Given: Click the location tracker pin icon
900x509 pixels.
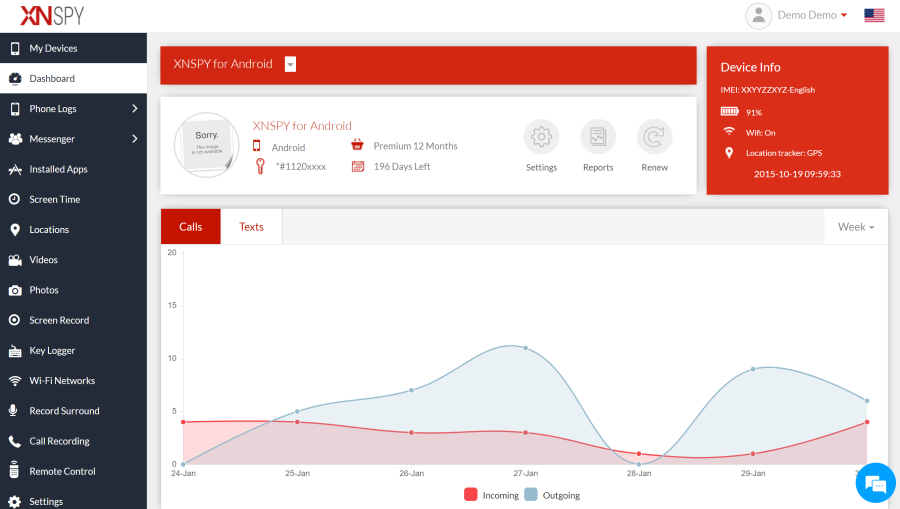Looking at the screenshot, I should (729, 153).
